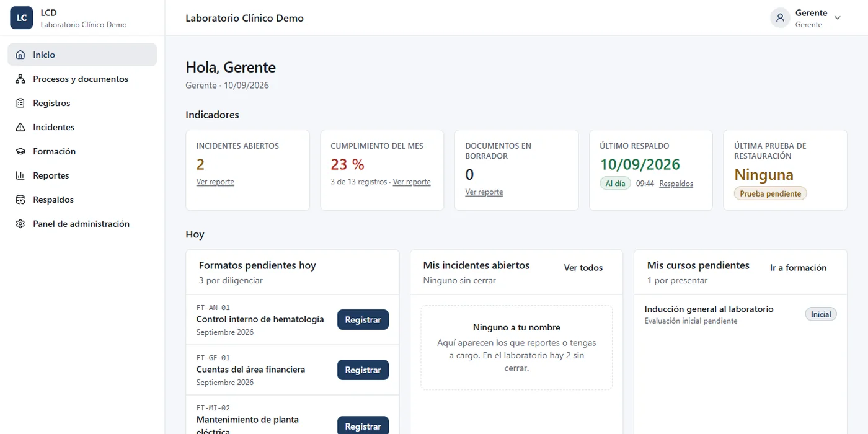This screenshot has width=868, height=434.
Task: Click the Prueba pendiente badge
Action: (771, 193)
